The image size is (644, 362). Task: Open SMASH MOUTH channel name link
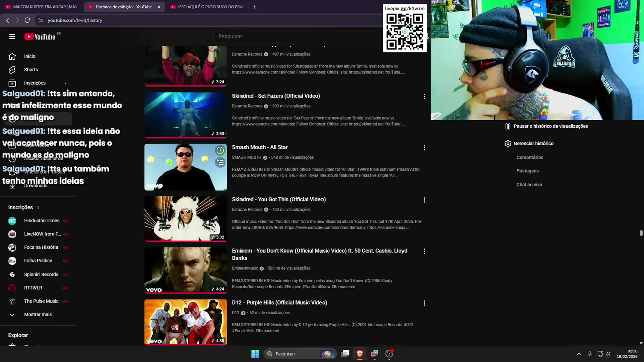point(247,158)
